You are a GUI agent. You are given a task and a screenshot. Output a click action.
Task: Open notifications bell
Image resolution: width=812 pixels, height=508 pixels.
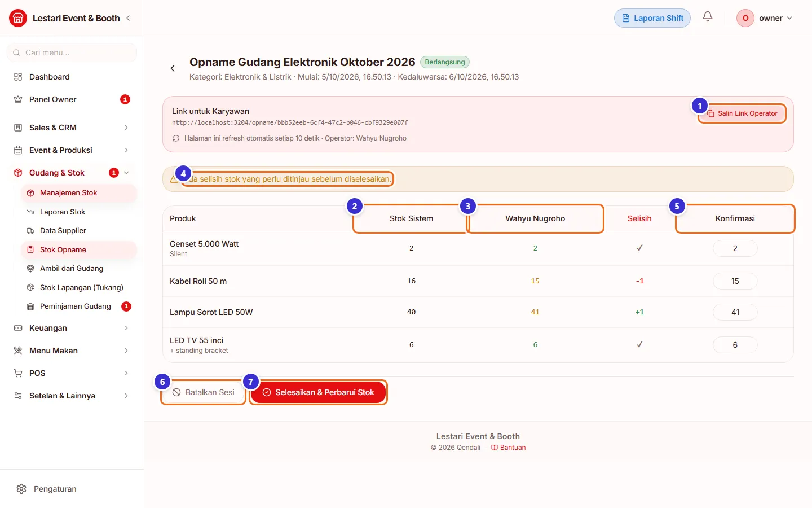[x=708, y=17]
